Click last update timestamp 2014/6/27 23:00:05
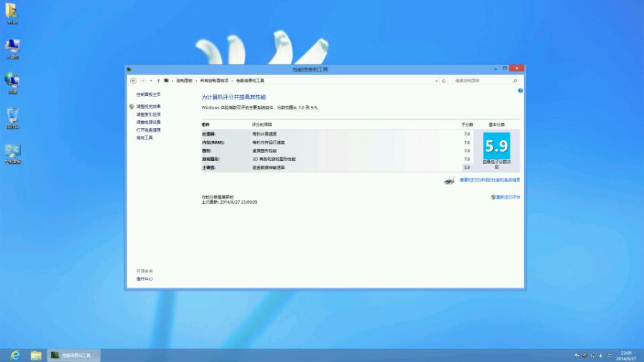 (x=238, y=202)
